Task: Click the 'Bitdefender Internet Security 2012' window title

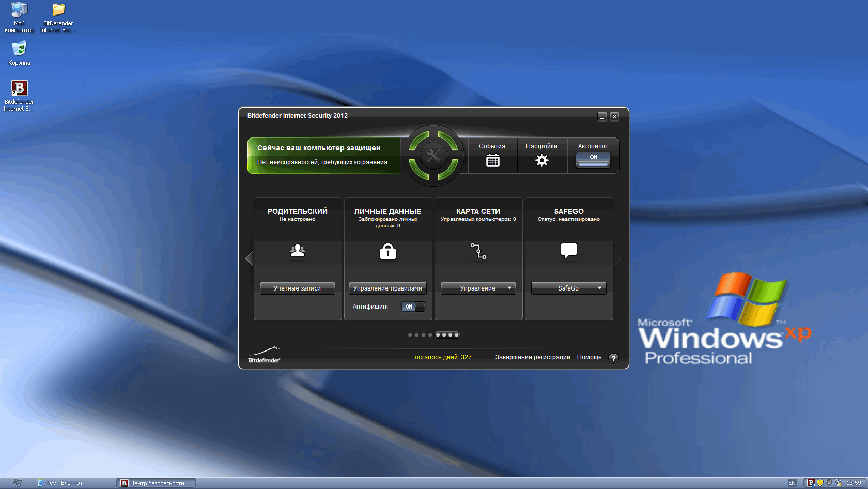Action: (298, 116)
